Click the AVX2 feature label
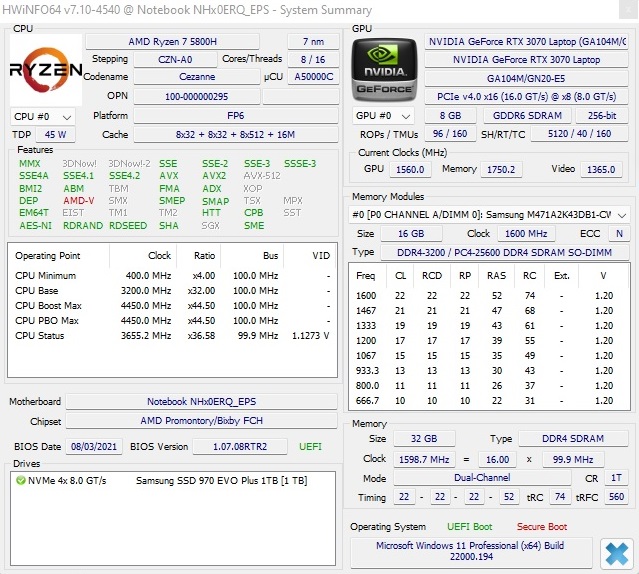This screenshot has height=574, width=639. 214,176
